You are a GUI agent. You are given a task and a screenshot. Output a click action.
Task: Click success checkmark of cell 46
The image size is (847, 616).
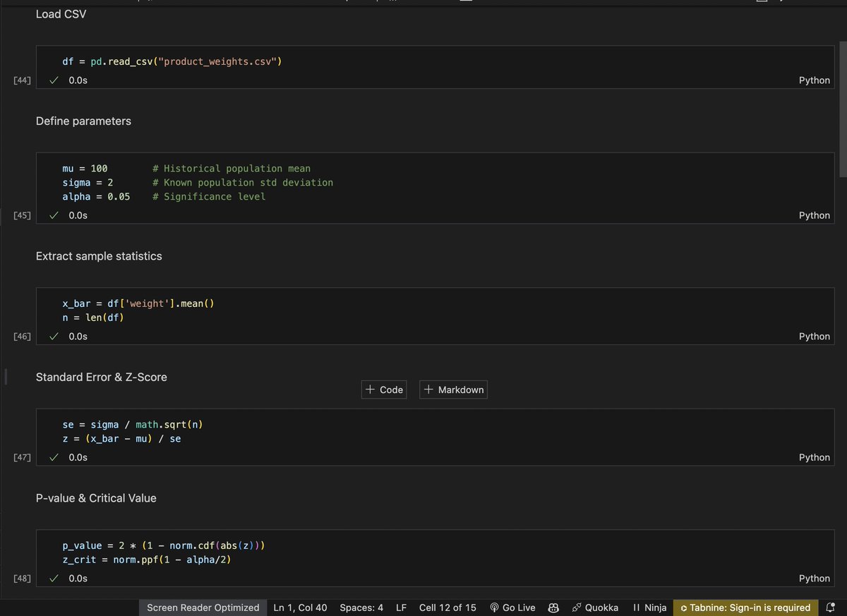click(x=54, y=337)
